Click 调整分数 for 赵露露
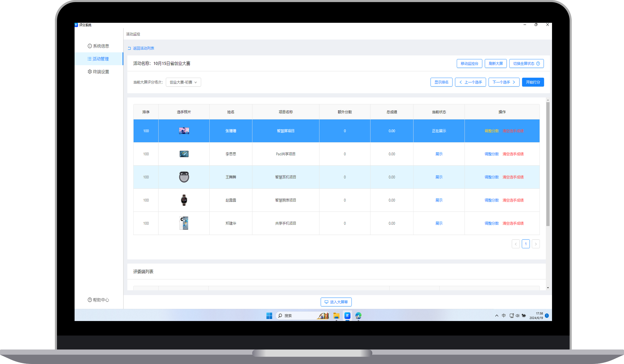This screenshot has height=364, width=624. tap(491, 200)
